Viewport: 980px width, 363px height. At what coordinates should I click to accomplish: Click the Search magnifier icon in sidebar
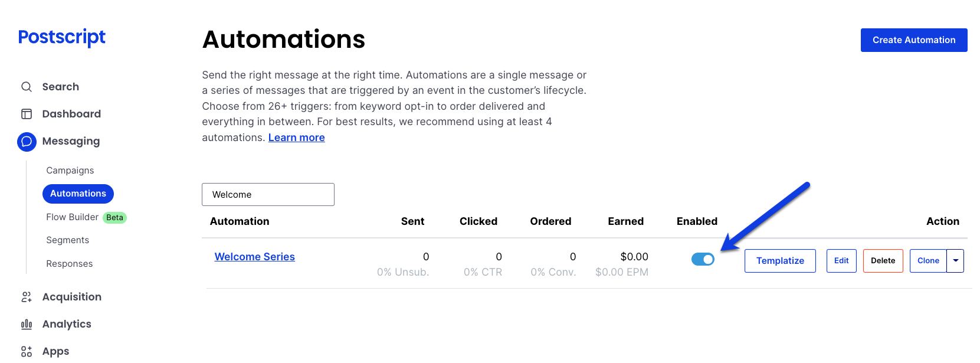(x=27, y=87)
